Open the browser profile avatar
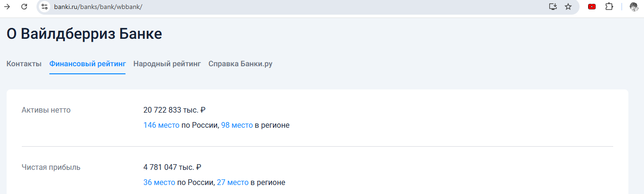Image resolution: width=644 pixels, height=194 pixels. click(634, 7)
